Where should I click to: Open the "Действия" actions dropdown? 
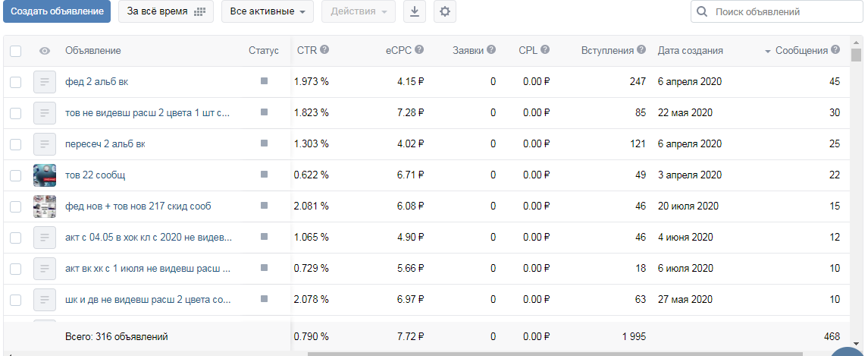coord(358,11)
